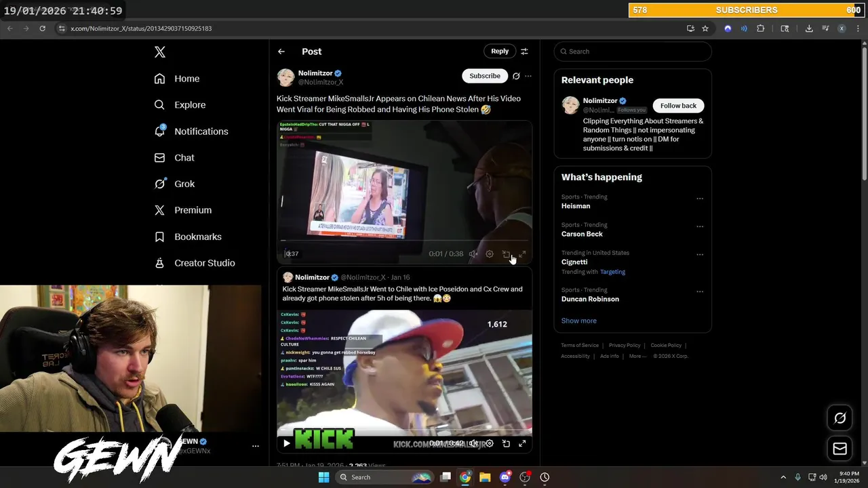Focus the X Search field
This screenshot has width=868, height=488.
click(633, 52)
